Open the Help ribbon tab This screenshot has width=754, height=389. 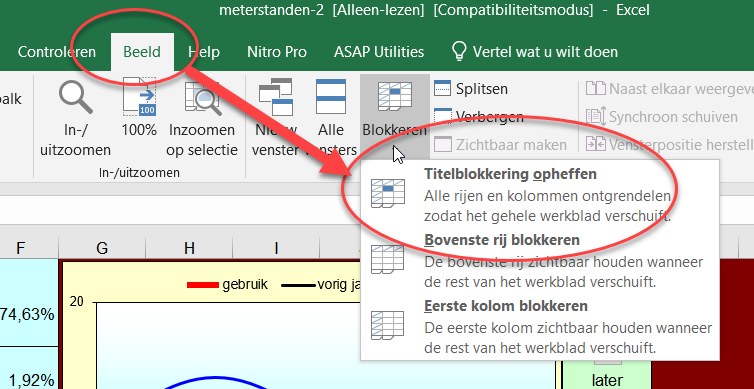pos(203,51)
